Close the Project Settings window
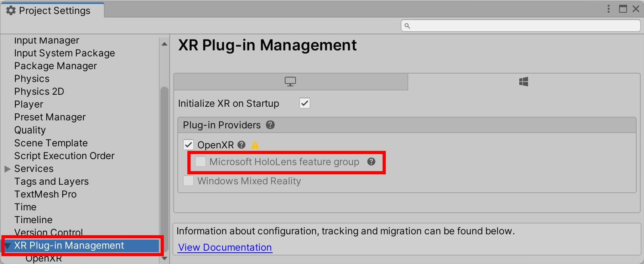 636,9
